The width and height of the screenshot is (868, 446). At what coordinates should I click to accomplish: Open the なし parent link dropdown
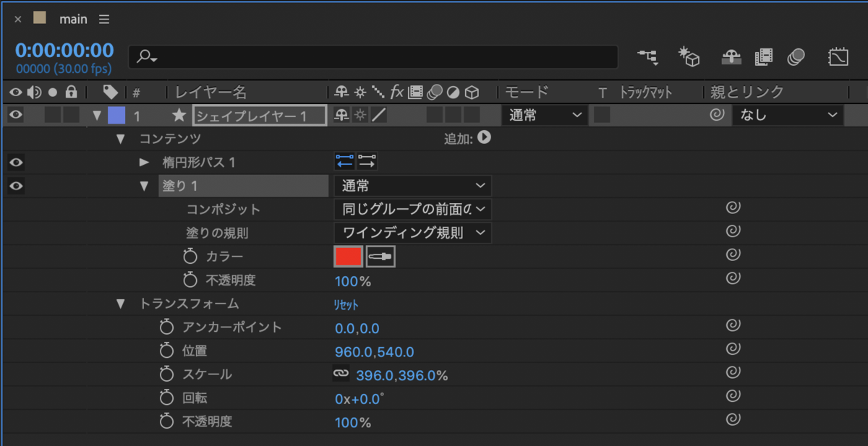point(788,114)
